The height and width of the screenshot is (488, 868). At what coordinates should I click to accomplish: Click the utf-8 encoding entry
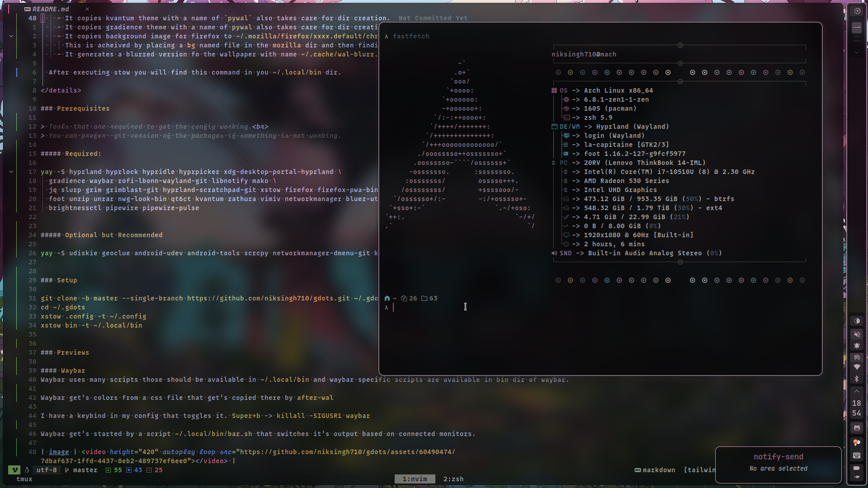47,470
